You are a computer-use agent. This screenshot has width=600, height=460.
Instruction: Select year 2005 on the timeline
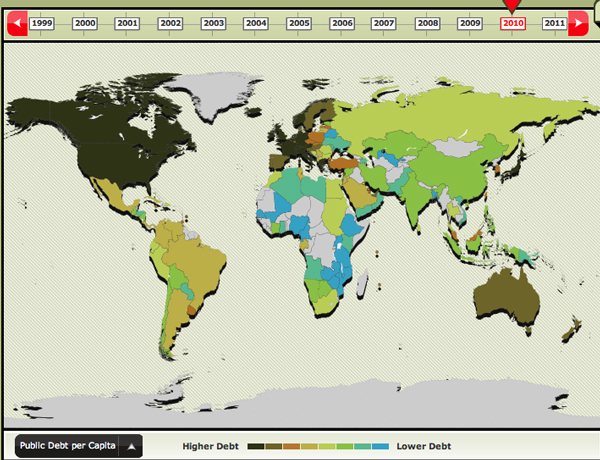(x=299, y=23)
